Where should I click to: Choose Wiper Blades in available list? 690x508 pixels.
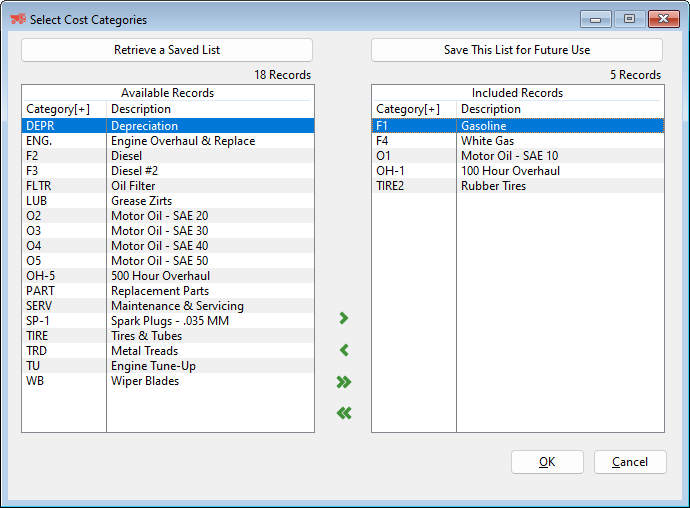point(145,381)
